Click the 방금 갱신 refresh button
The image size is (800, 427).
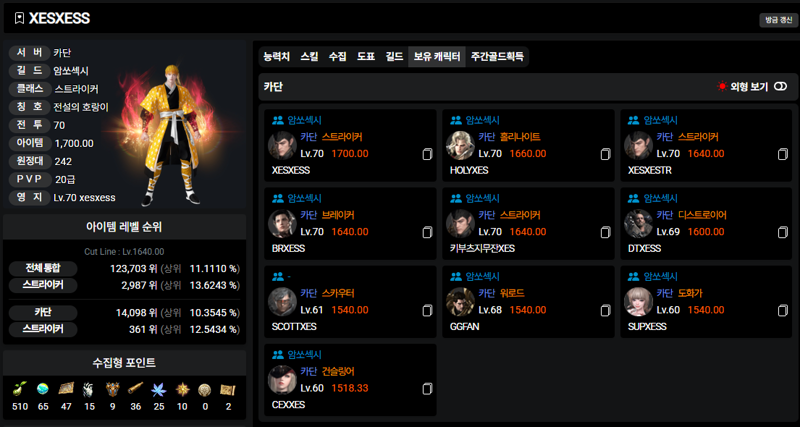coord(779,20)
